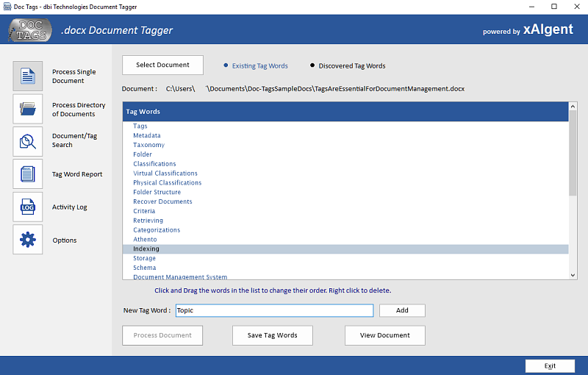Select the 'Schema' tag word
This screenshot has width=588, height=375.
point(144,268)
